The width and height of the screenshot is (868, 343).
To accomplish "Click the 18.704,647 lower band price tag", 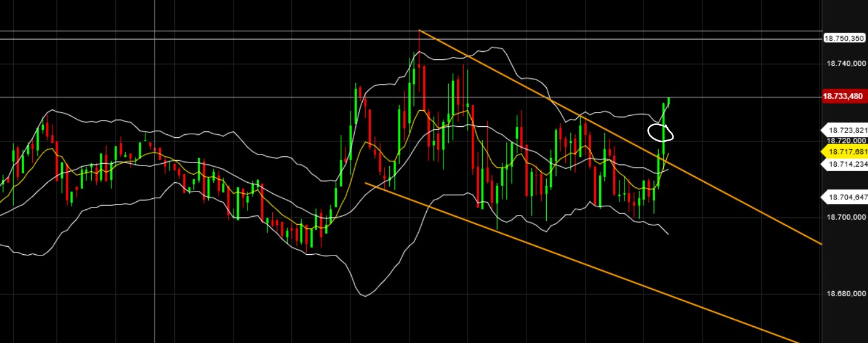I will [x=844, y=197].
